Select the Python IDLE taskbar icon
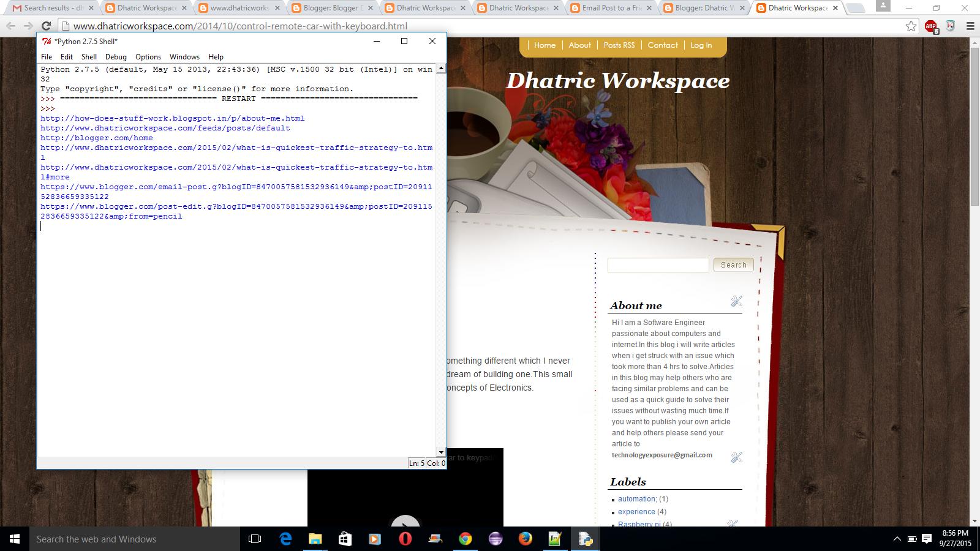This screenshot has height=551, width=980. [585, 539]
